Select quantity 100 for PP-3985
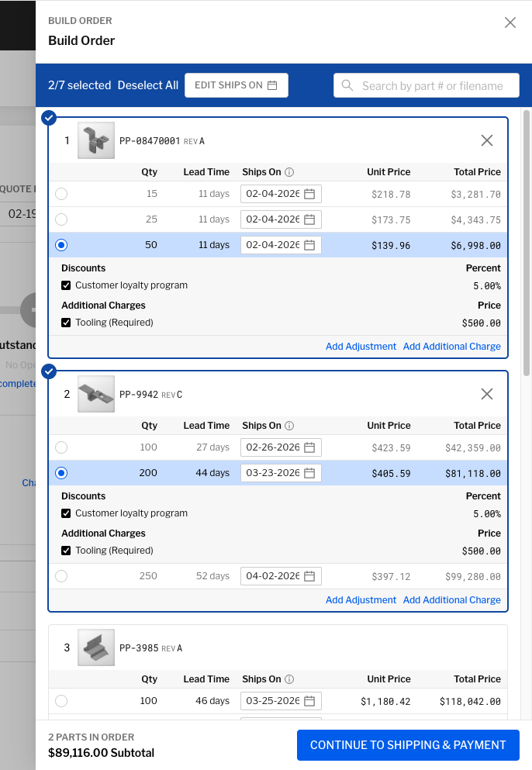The height and width of the screenshot is (770, 532). pyautogui.click(x=61, y=701)
